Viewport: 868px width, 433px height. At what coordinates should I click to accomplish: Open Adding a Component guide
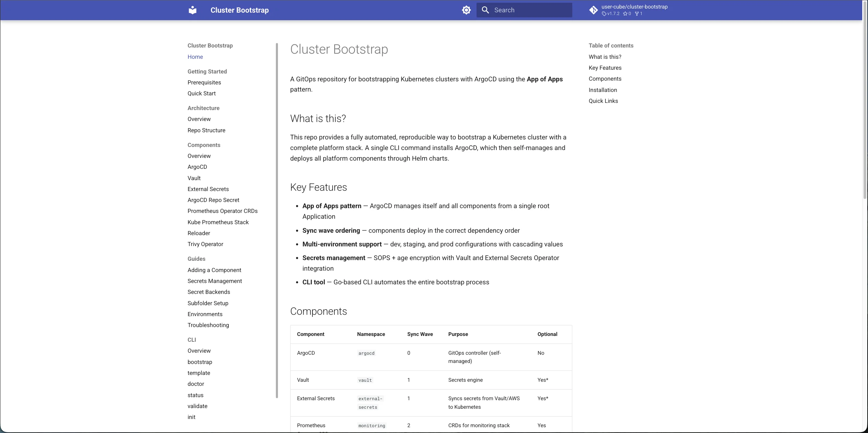click(x=214, y=270)
